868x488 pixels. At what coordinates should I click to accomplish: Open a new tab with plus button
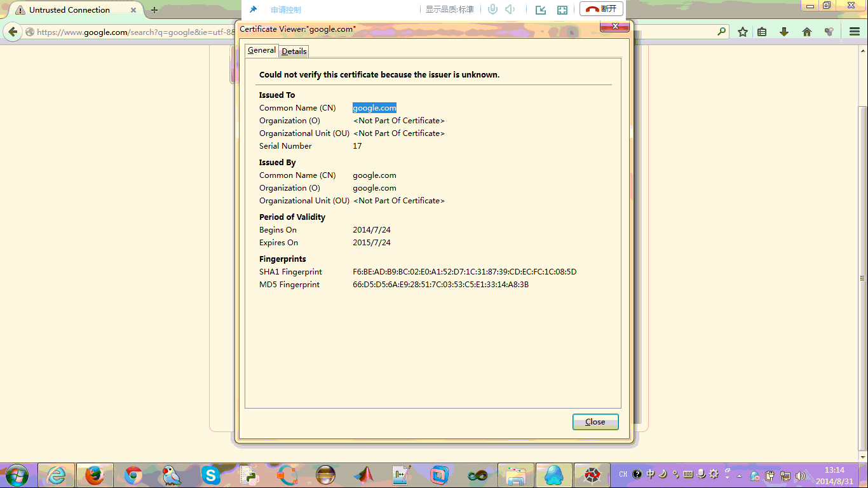click(154, 10)
